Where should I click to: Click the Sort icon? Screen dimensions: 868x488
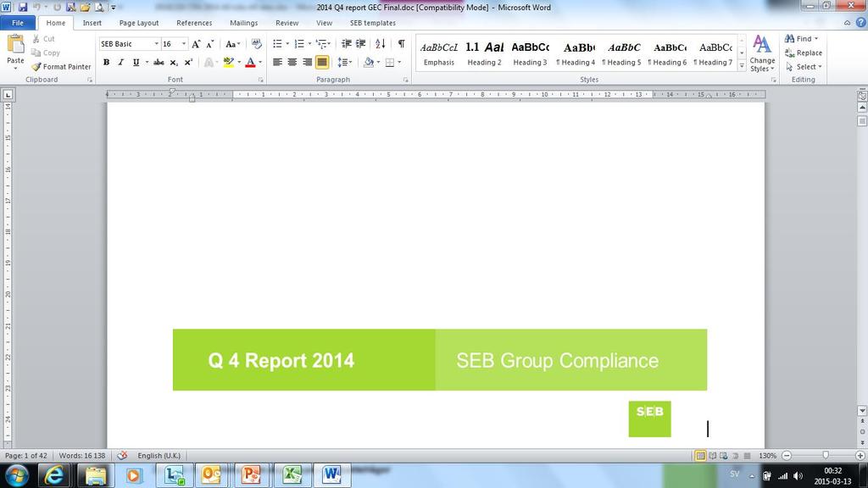coord(381,44)
